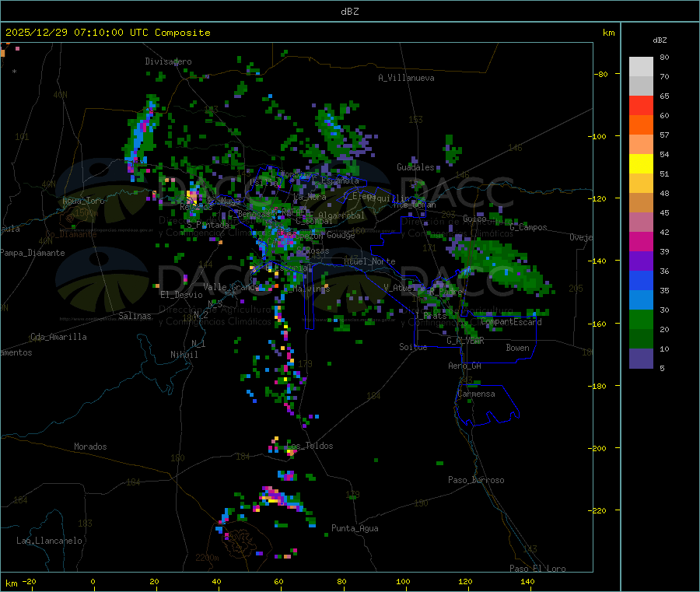This screenshot has height=592, width=700.
Task: Click the Valle_Grande map label
Action: coord(231,287)
